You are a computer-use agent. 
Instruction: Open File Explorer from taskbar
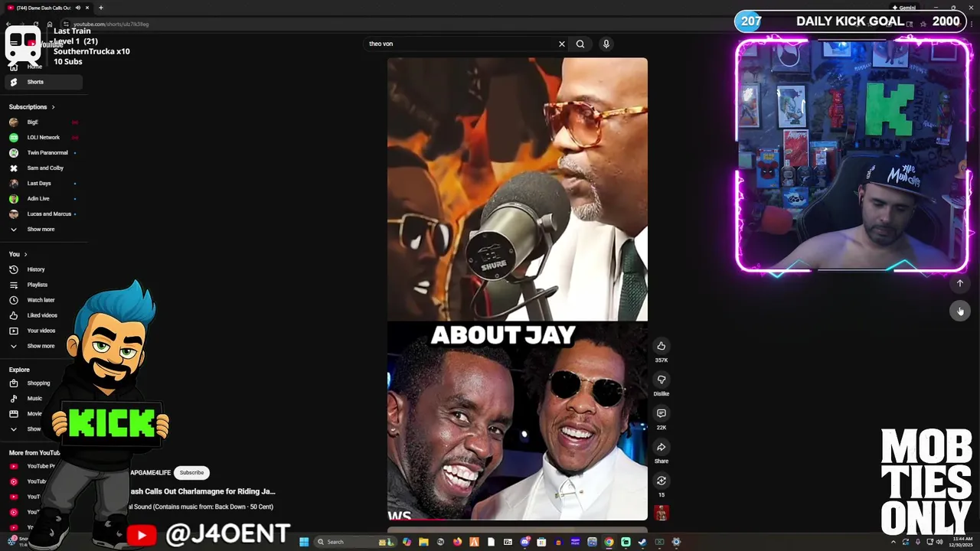(x=423, y=542)
